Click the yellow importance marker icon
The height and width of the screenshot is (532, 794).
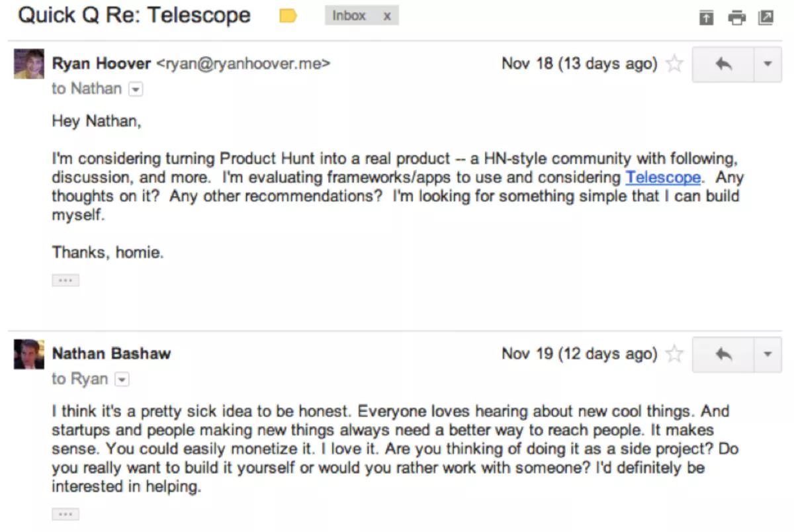coord(288,16)
